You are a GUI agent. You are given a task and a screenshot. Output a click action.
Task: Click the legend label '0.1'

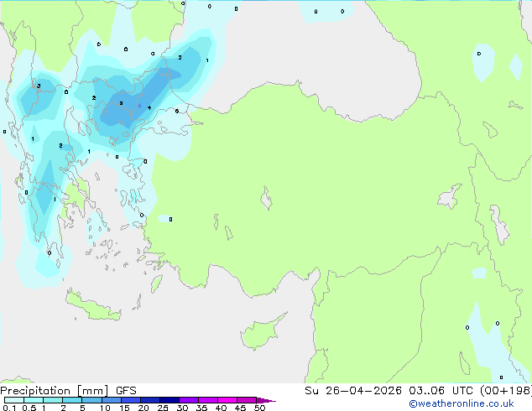click(9, 408)
